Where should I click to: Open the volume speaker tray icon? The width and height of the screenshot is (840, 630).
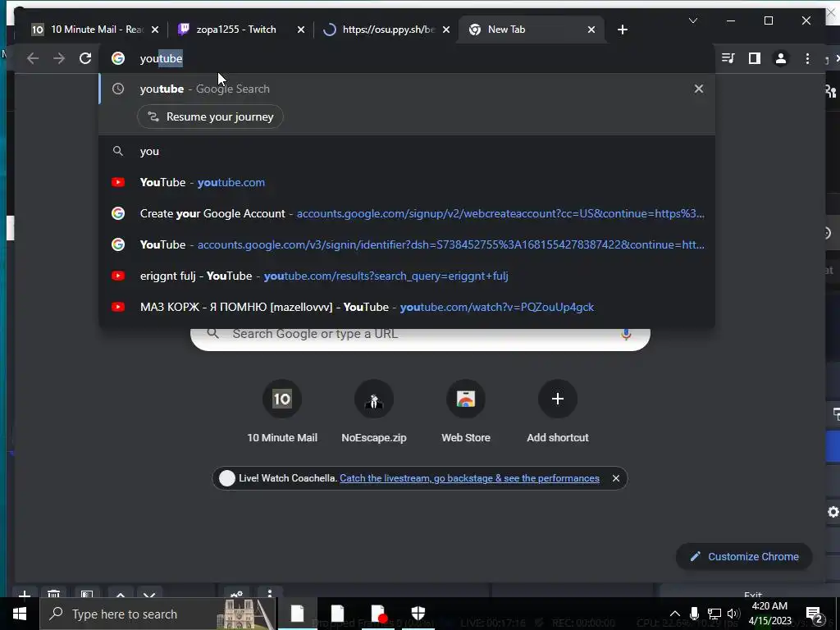(x=733, y=614)
